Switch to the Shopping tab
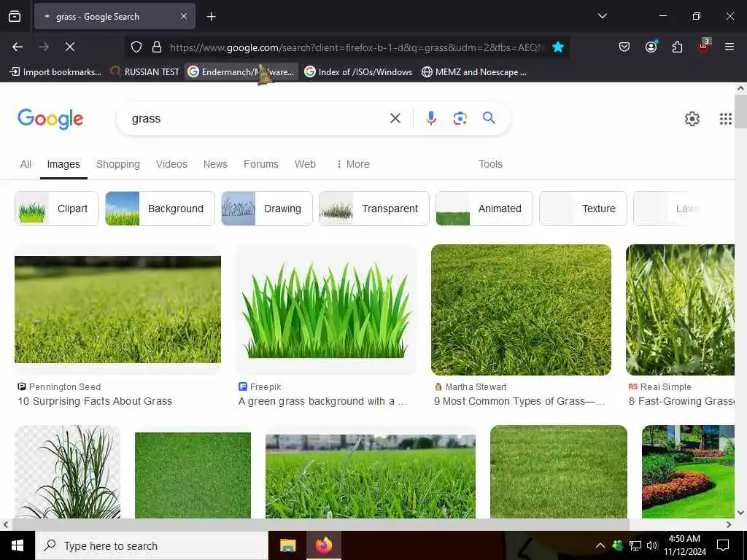747x560 pixels. coord(117,164)
